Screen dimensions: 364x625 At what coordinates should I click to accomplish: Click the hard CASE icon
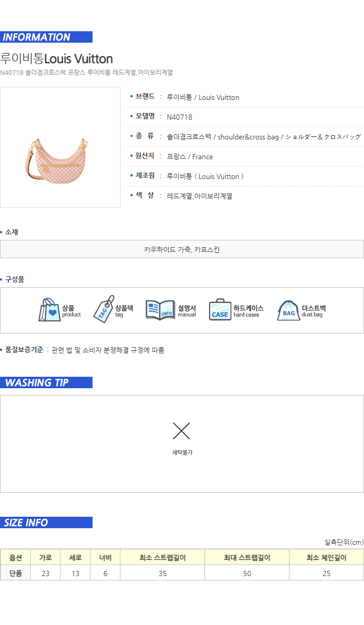point(220,310)
